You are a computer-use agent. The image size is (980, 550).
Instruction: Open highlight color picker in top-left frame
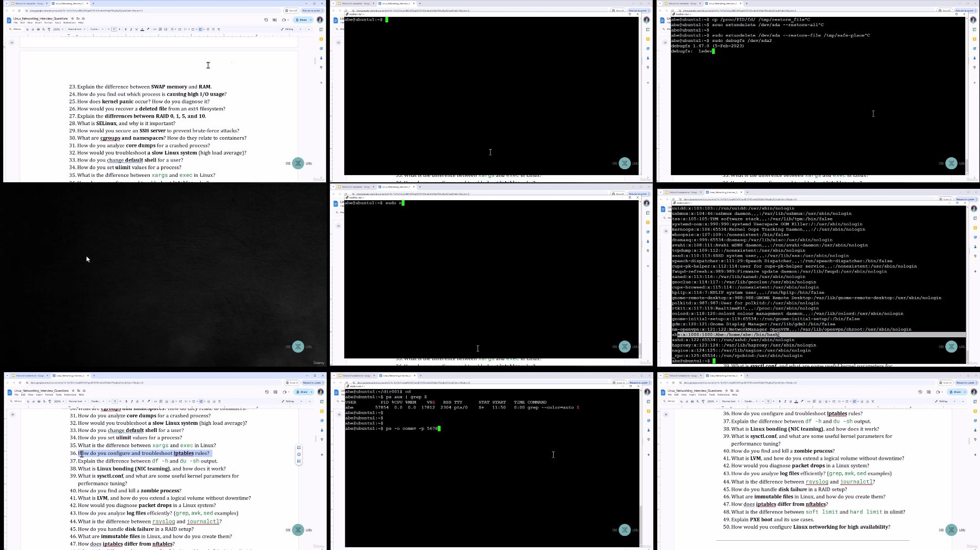pyautogui.click(x=148, y=29)
